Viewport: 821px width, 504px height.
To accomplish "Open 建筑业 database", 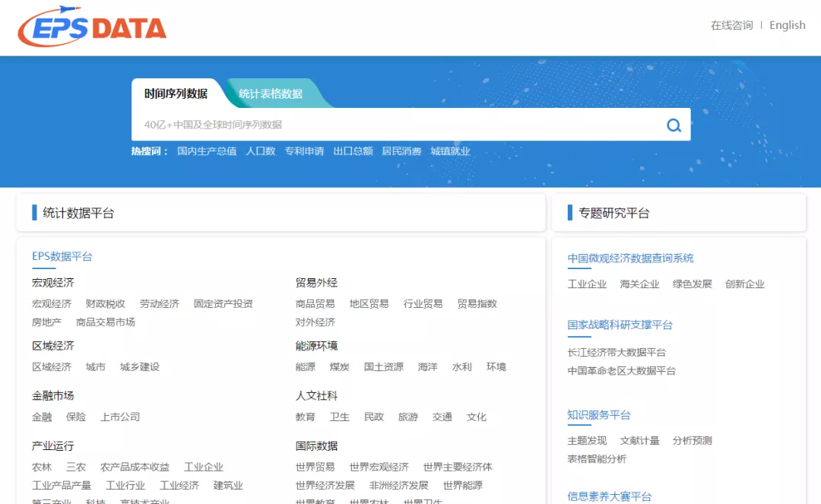I will coord(228,485).
